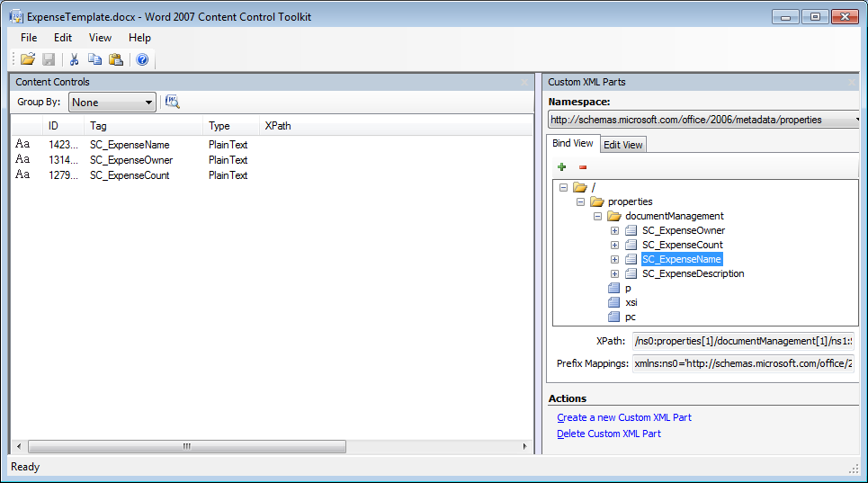Click in the XPath text field
The height and width of the screenshot is (483, 868).
click(743, 341)
